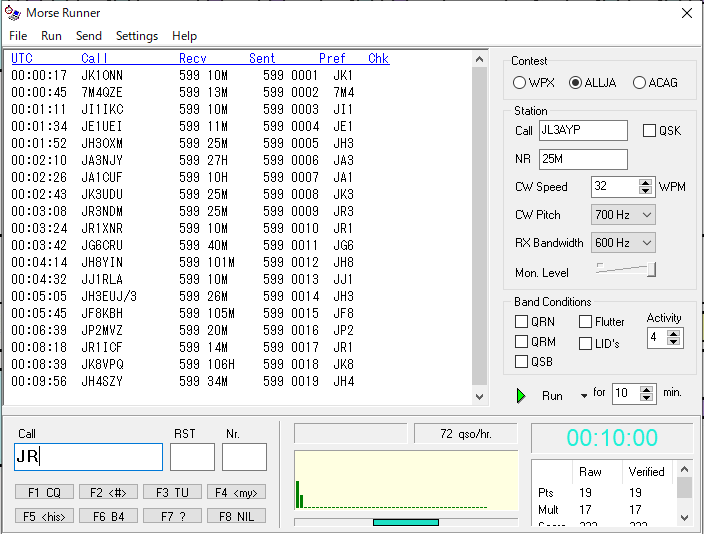Viewport: 704px width, 534px height.
Task: Decrease Activity with down arrow
Action: click(x=673, y=342)
